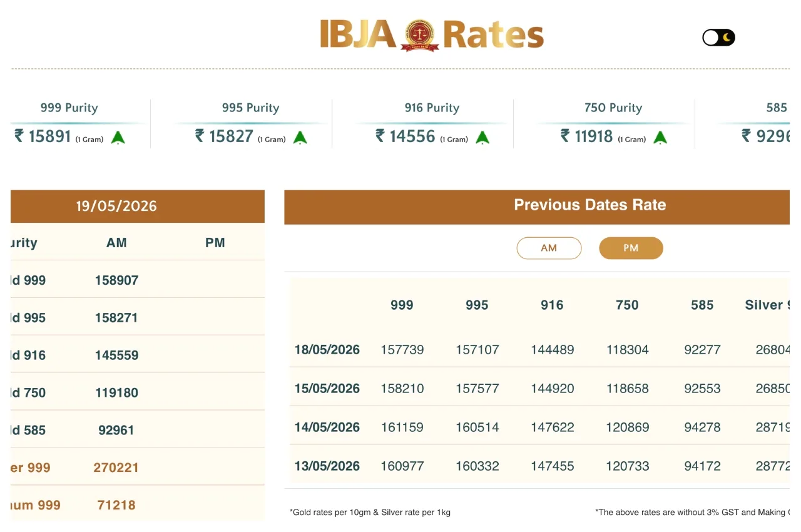Click the 144920 value for 15/05/2026
This screenshot has width=801, height=532.
[553, 389]
